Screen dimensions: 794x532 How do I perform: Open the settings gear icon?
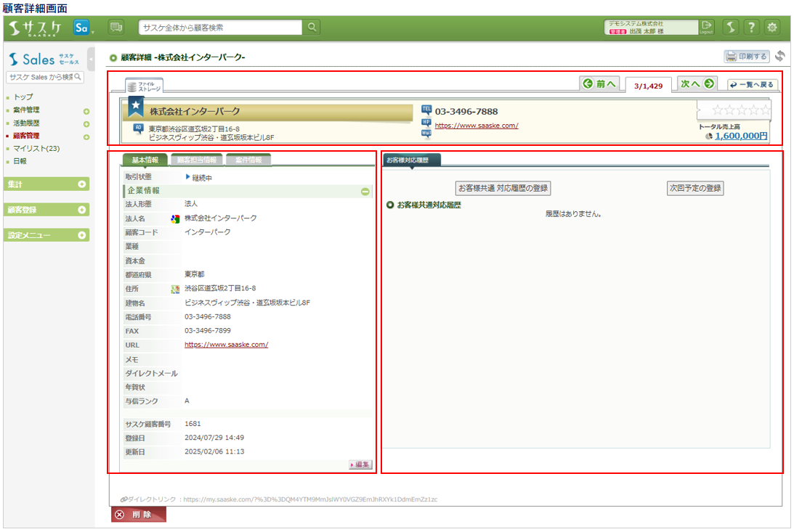coord(772,28)
